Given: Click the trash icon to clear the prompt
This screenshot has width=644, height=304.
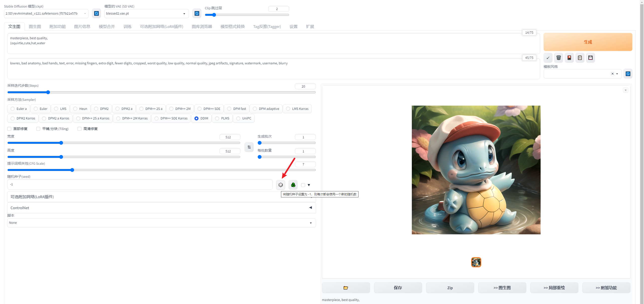Looking at the screenshot, I should (x=558, y=58).
